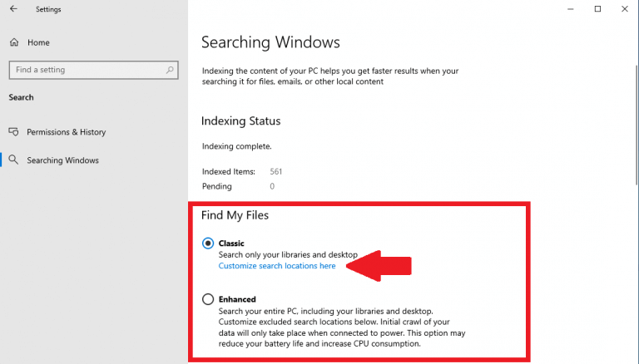Click the Find My Files heading
This screenshot has width=639, height=364.
(x=235, y=215)
